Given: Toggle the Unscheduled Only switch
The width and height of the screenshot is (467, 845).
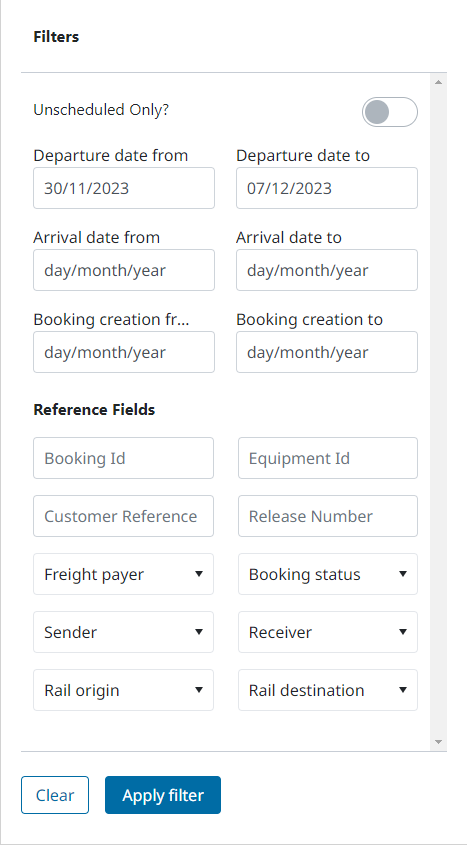Looking at the screenshot, I should [x=389, y=112].
